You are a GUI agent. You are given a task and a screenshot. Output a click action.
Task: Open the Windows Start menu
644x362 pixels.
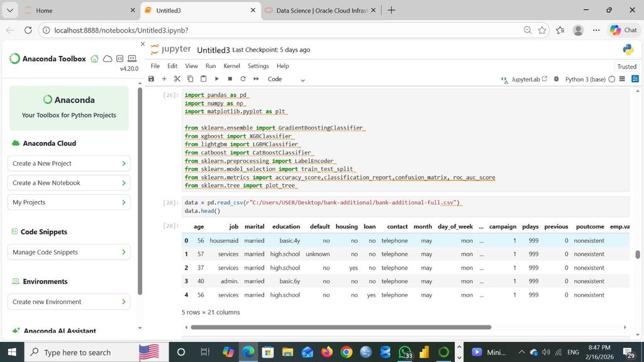12,352
